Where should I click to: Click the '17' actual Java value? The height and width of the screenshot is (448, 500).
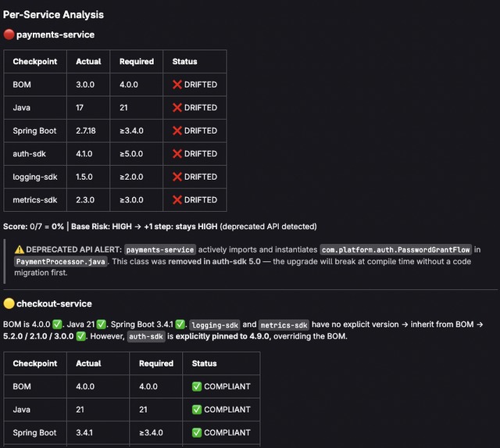(x=80, y=108)
